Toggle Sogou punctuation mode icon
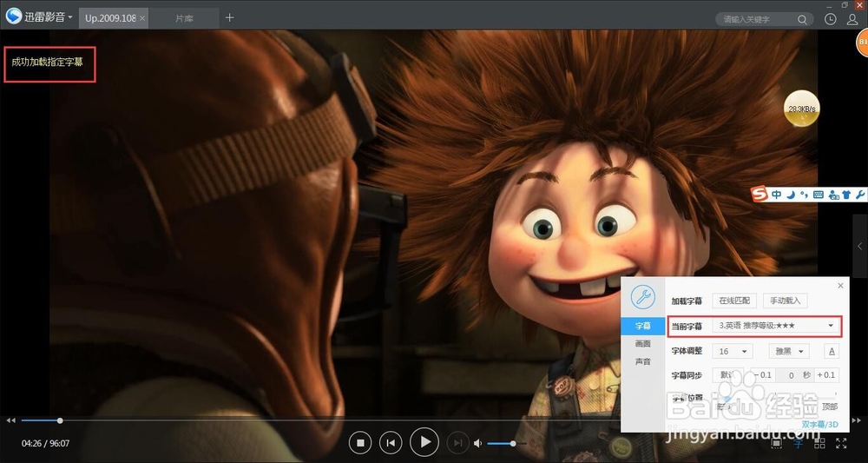The height and width of the screenshot is (463, 868). (x=805, y=195)
